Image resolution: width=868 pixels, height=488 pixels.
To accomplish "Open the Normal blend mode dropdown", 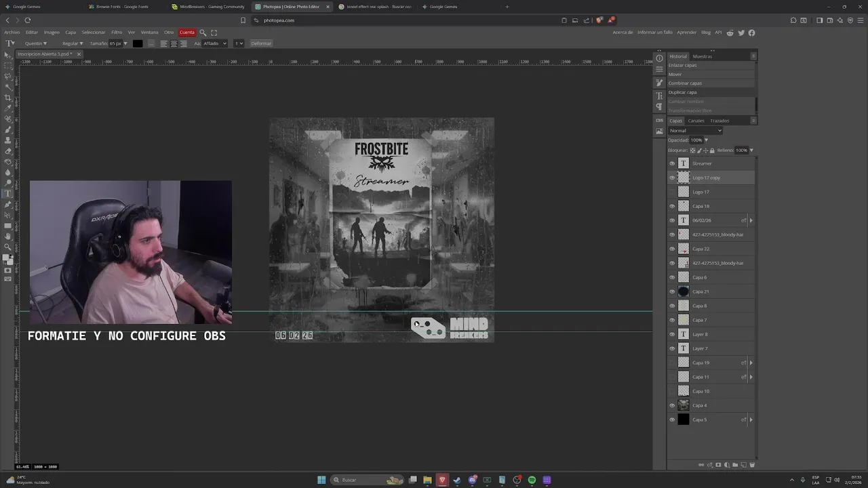I will click(695, 130).
